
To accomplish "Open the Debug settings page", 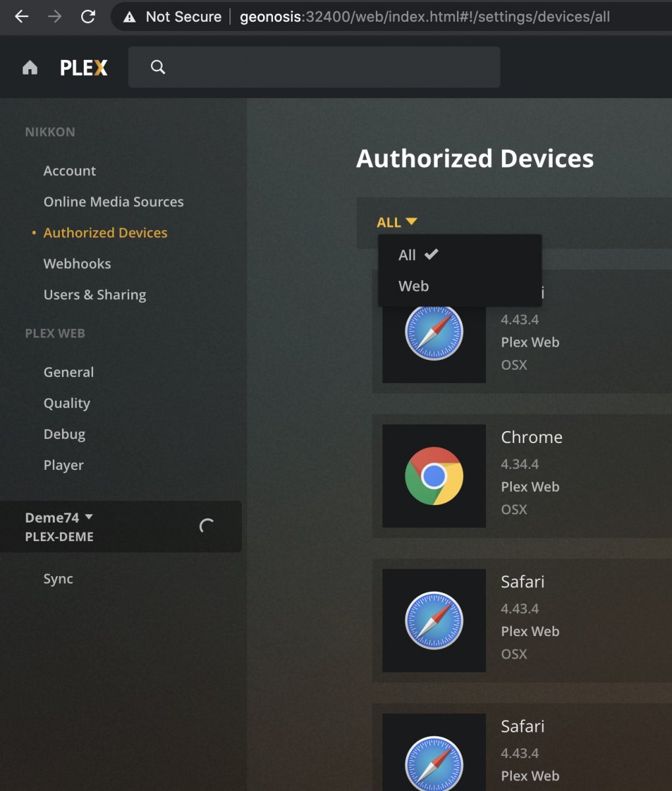I will tap(64, 434).
